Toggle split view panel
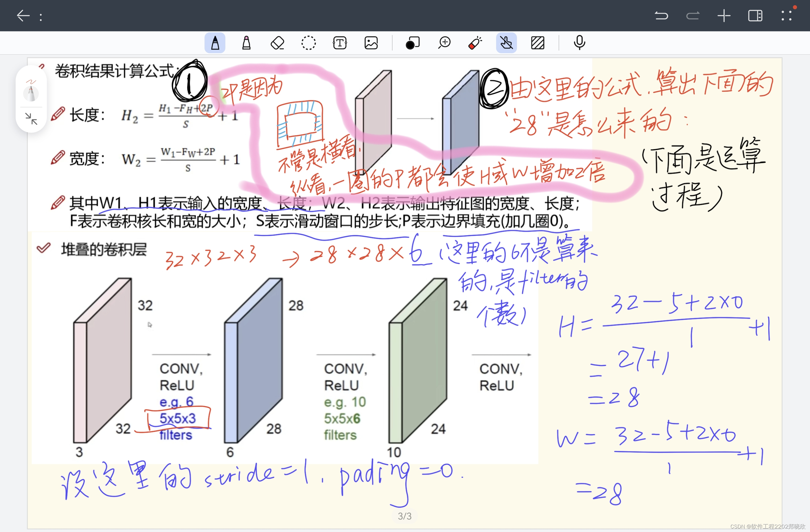The height and width of the screenshot is (532, 810). (x=755, y=16)
